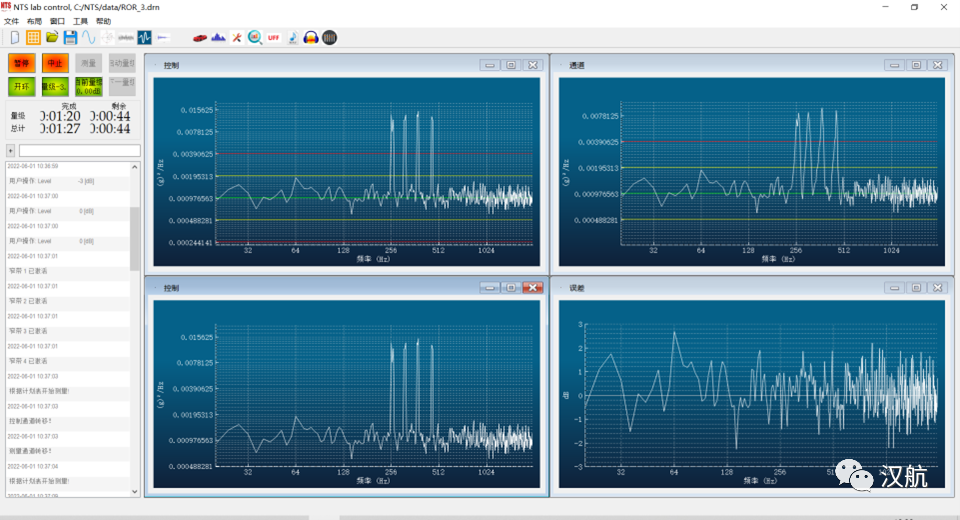Screen dimensions: 960x520
Task: Minimize the main NTS lab control window
Action: tap(885, 7)
